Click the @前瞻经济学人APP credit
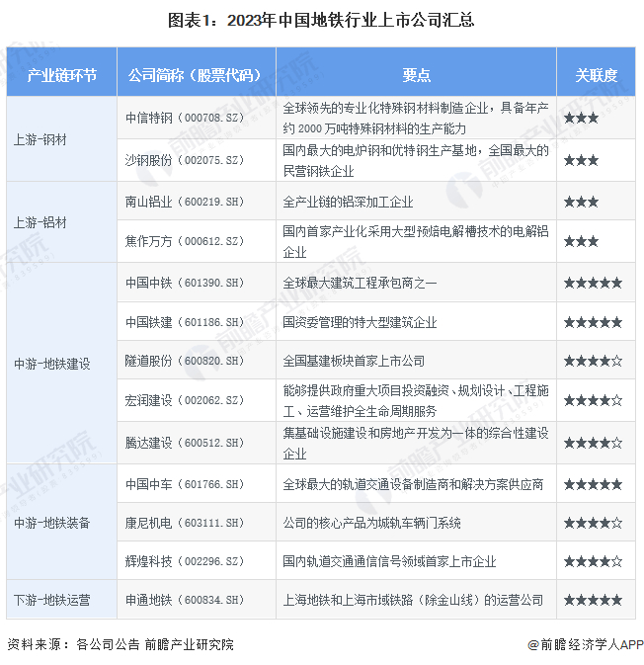Screen dimensions: 644x665 [x=586, y=644]
